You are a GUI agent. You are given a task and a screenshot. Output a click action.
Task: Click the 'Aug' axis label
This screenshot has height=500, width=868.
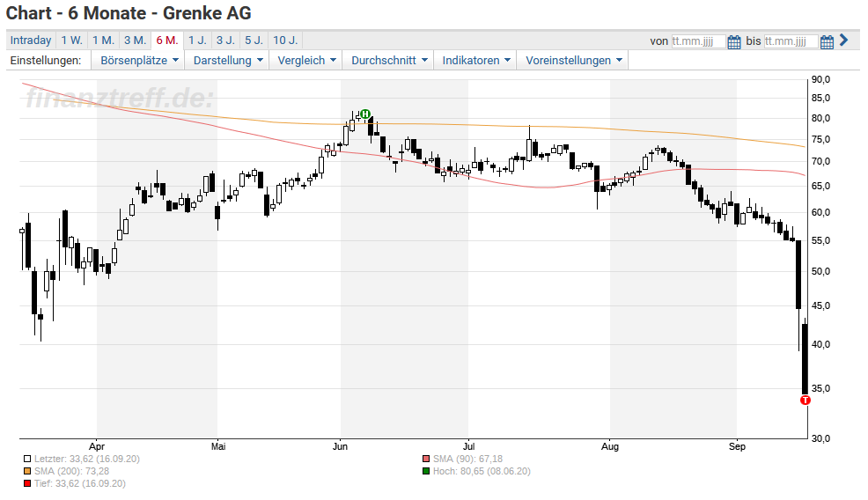click(610, 446)
